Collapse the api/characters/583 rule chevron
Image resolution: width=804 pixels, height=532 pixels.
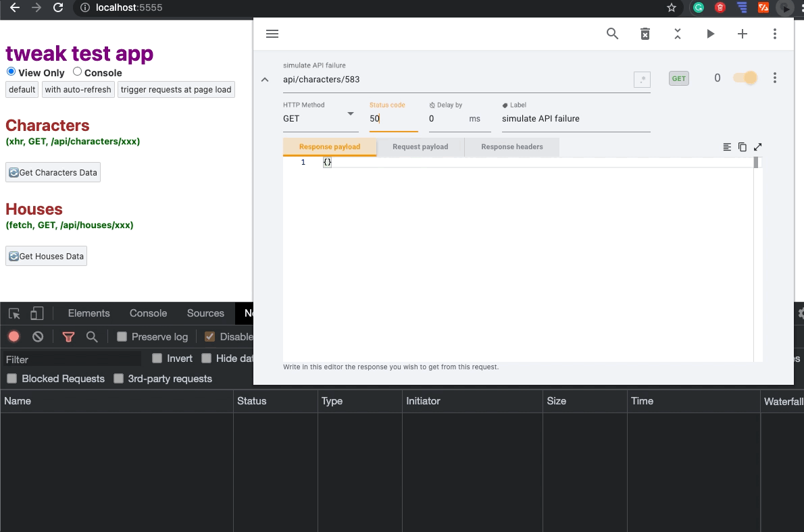(x=265, y=79)
